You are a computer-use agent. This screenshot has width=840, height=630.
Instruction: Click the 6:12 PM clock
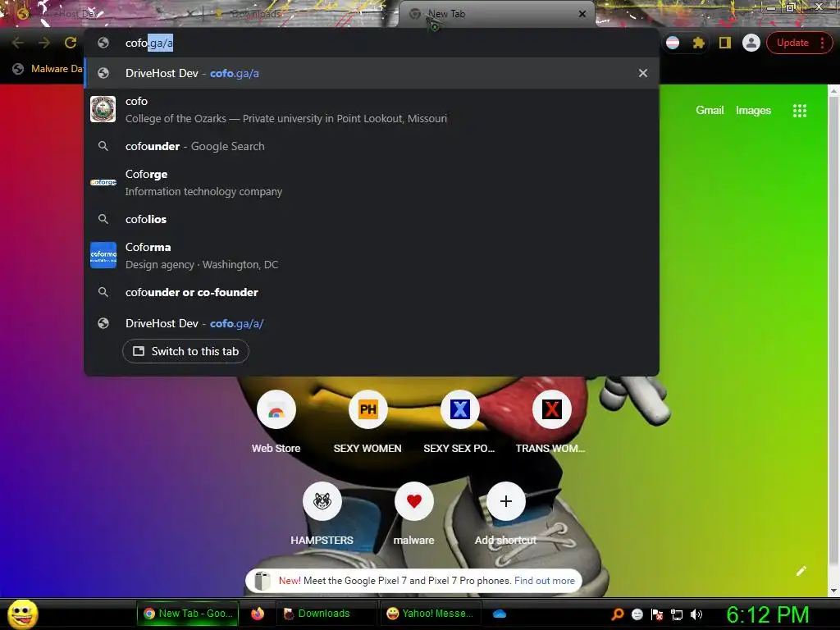767,614
